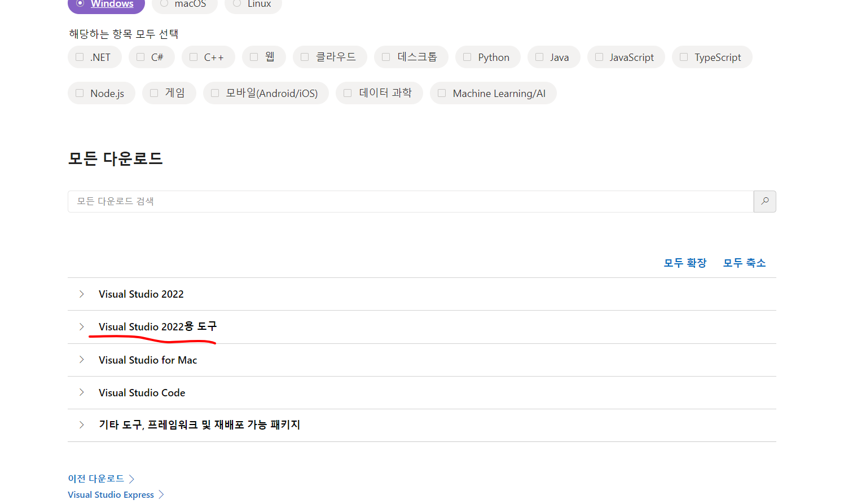Focus the 모든 다운로드 검색 field
Viewport: 844px width, 504px height.
411,201
